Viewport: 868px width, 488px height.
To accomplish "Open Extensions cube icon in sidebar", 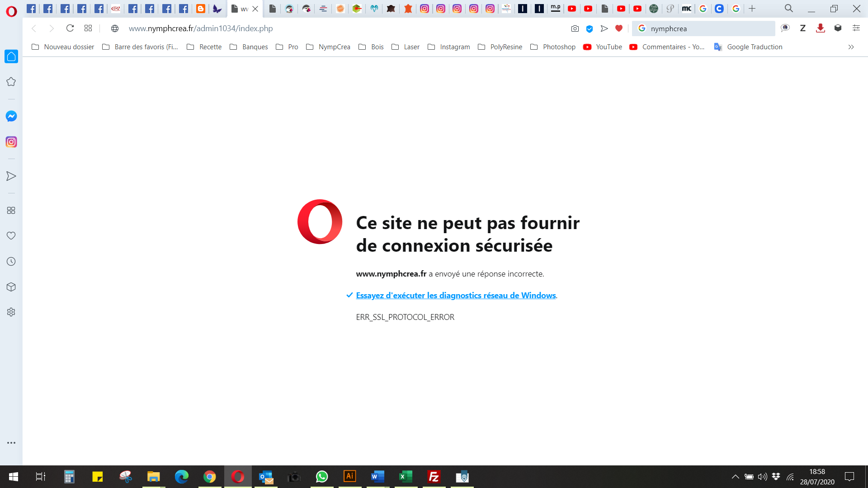I will pyautogui.click(x=11, y=287).
